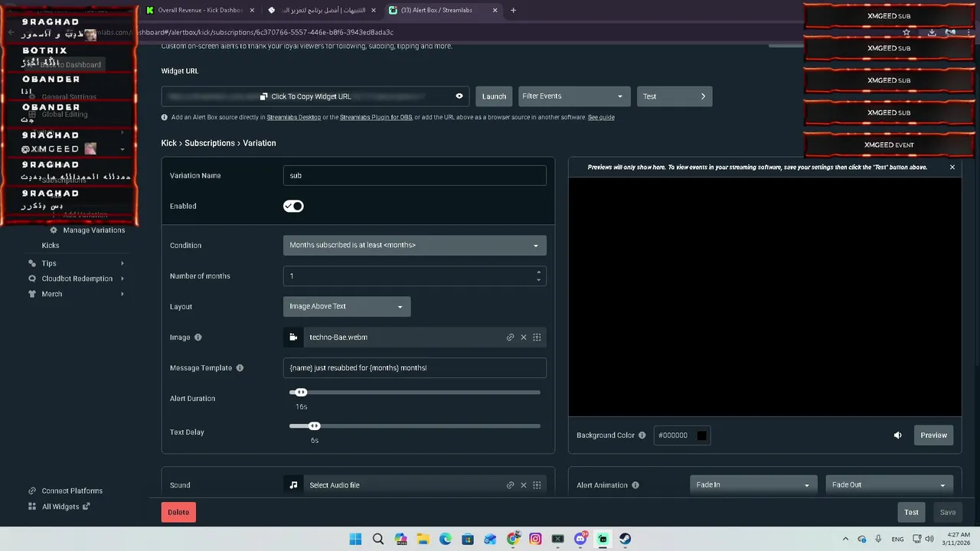Click the Preview button

click(933, 435)
